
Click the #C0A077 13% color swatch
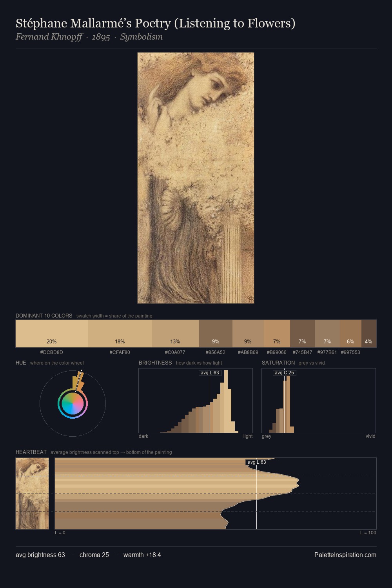pyautogui.click(x=175, y=334)
